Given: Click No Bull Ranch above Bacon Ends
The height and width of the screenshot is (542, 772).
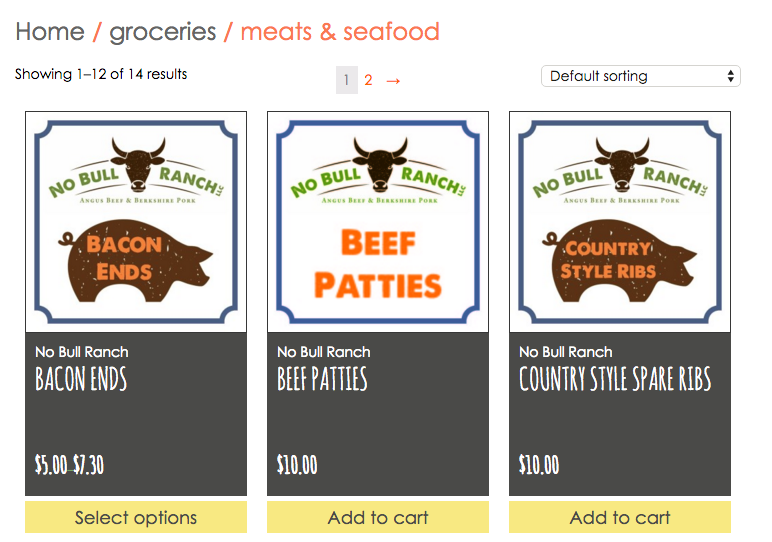Looking at the screenshot, I should click(x=82, y=352).
